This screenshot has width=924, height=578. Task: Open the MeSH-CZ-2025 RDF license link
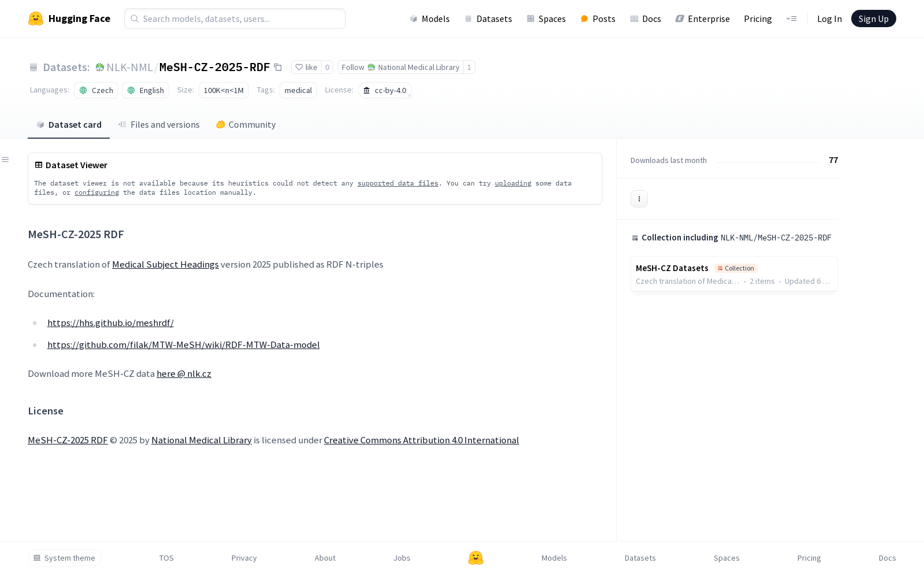(x=68, y=440)
